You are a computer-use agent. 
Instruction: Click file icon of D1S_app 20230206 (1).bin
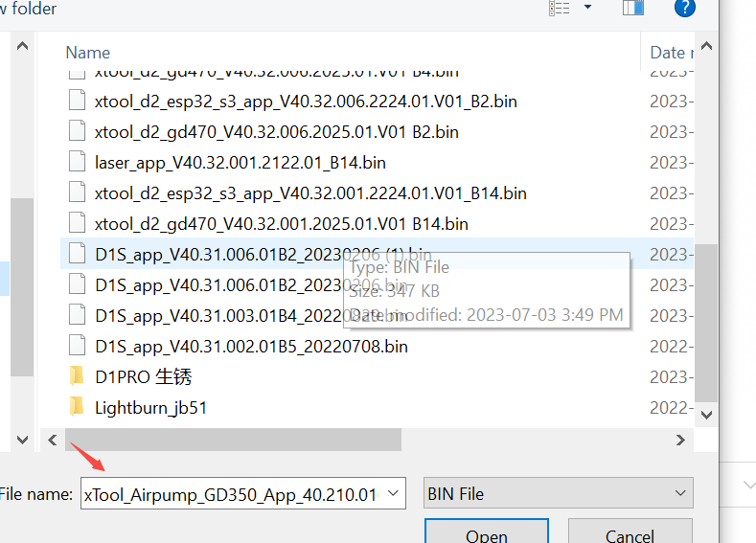(x=78, y=253)
